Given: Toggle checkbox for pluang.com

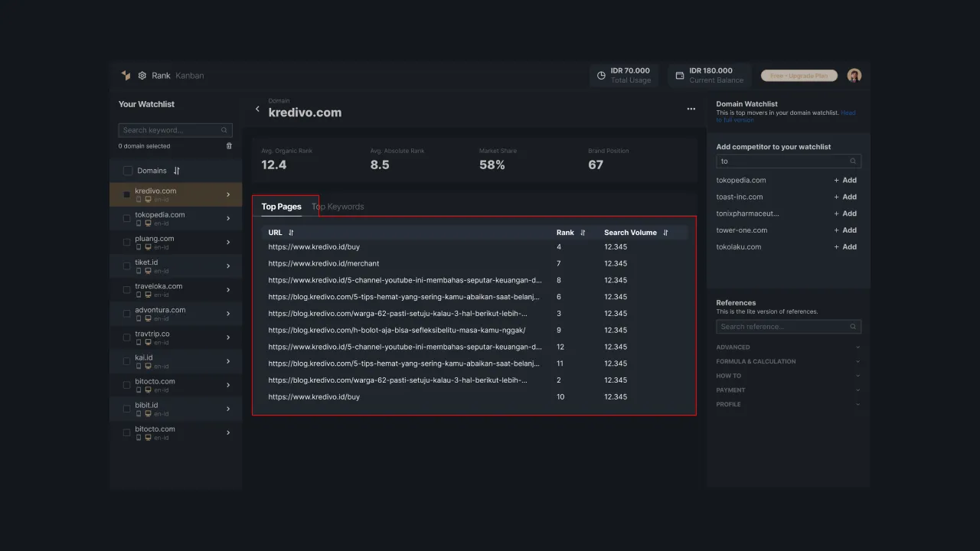Looking at the screenshot, I should [x=126, y=242].
